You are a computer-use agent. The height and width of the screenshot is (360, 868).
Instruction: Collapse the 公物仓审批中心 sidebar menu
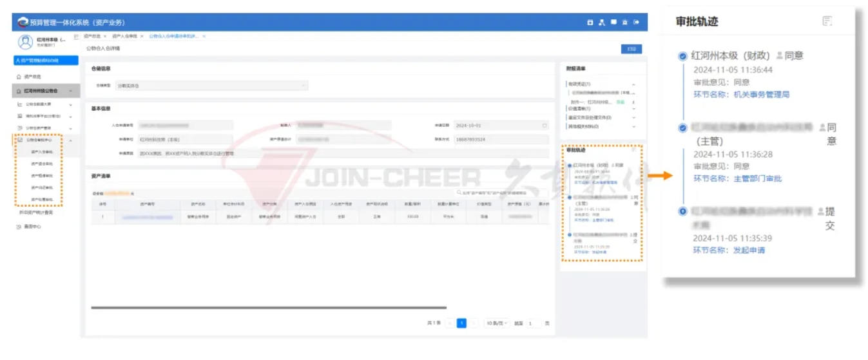click(70, 140)
